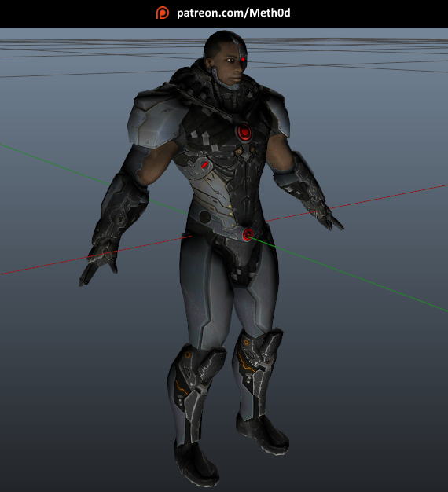Click the character's glowing red eye

click(x=243, y=59)
